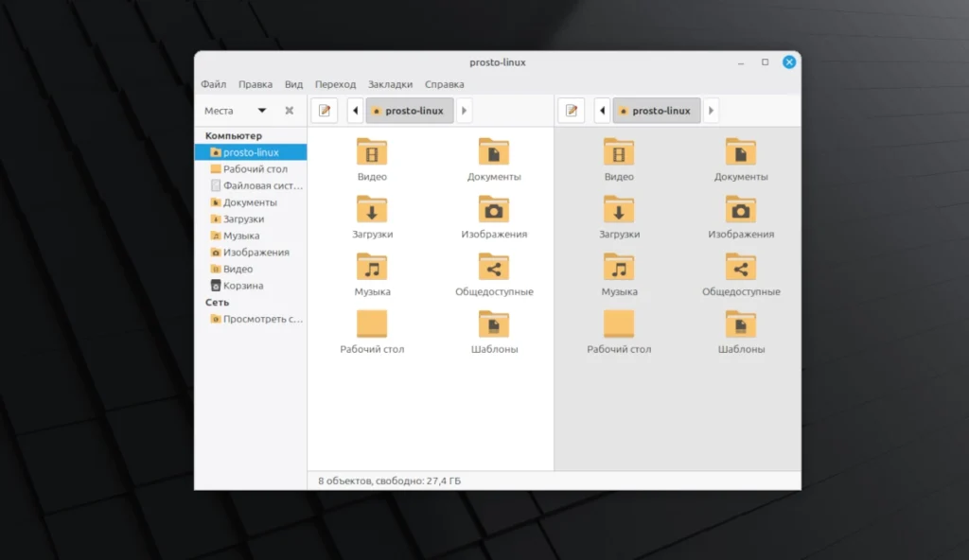Image resolution: width=969 pixels, height=560 pixels.
Task: Go to Документы in the sidebar
Action: (x=251, y=202)
